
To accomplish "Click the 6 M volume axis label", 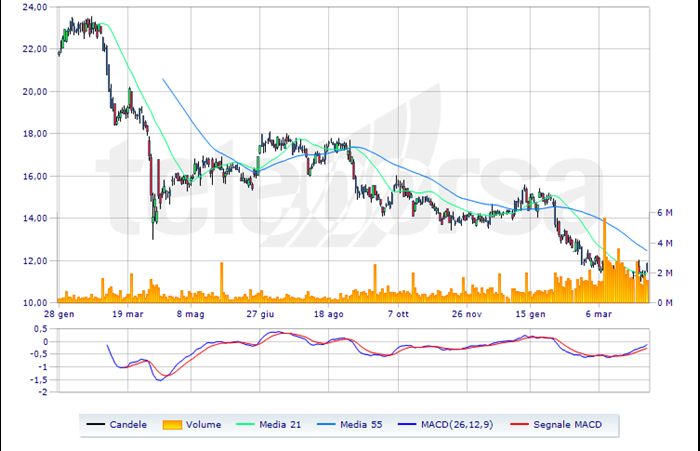I will point(665,213).
